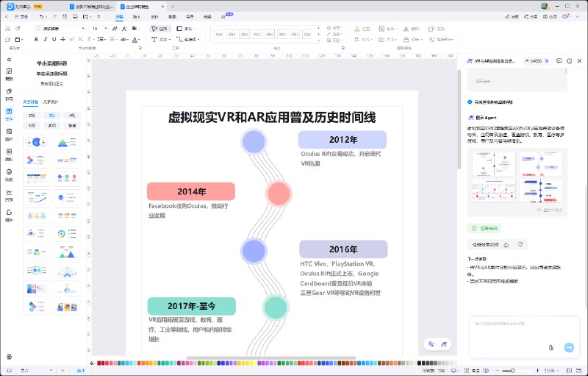Decrease font size with the smaller A icon
This screenshot has width=588, height=376.
[x=124, y=29]
